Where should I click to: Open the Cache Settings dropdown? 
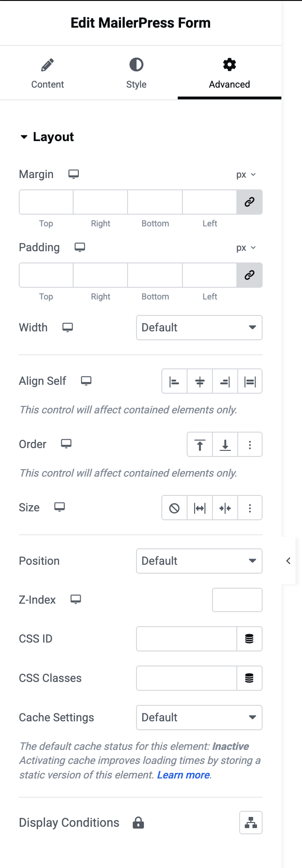pos(199,718)
